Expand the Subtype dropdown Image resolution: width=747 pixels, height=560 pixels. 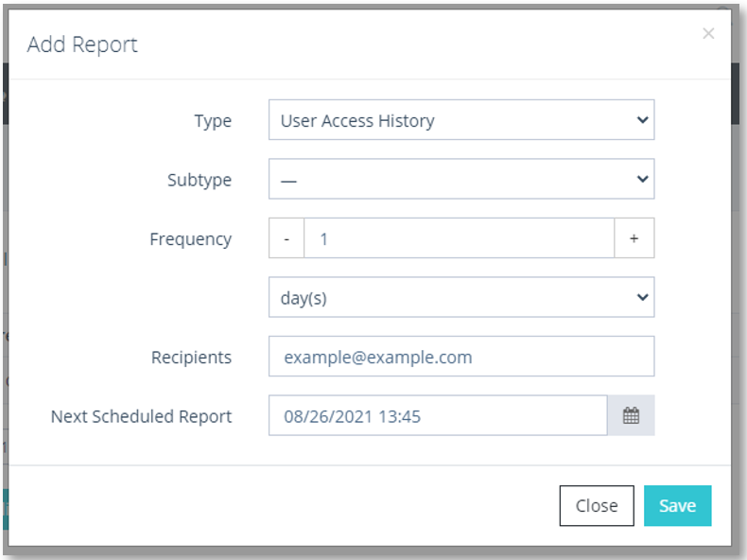[461, 179]
